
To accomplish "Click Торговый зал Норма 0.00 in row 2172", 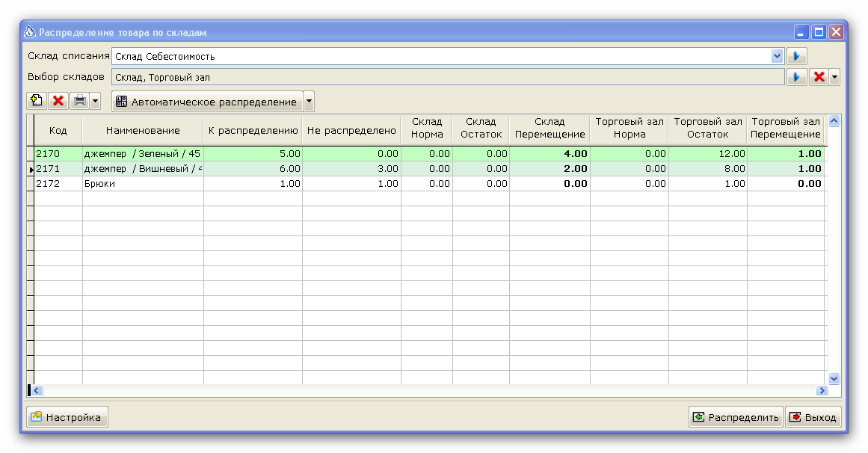I will [630, 184].
